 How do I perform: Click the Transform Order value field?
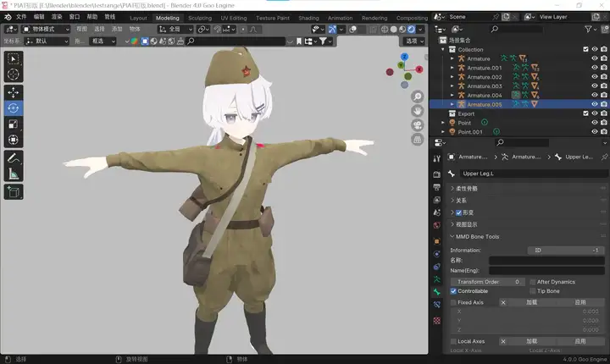(x=487, y=281)
